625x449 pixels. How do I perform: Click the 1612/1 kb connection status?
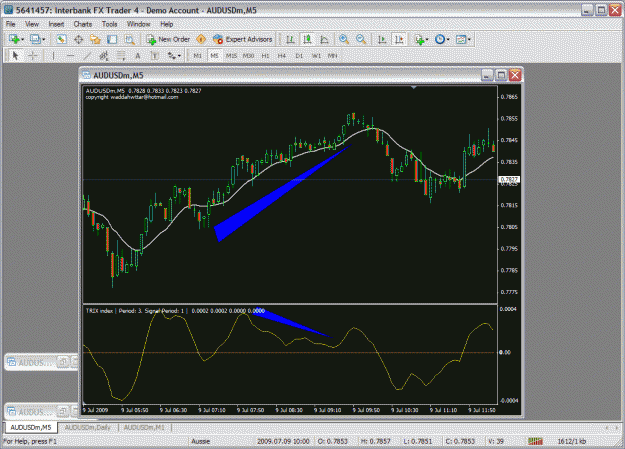tap(572, 441)
